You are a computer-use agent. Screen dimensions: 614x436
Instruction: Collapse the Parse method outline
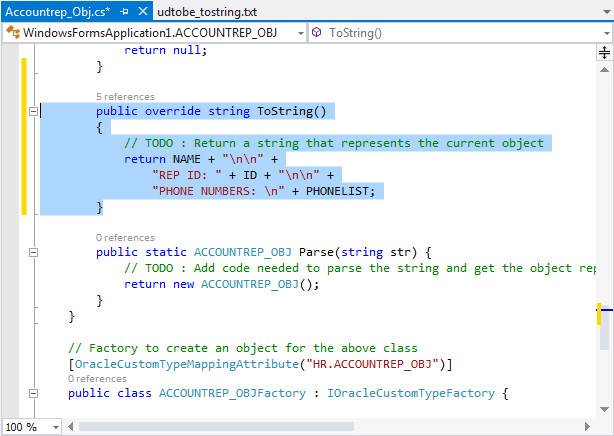[34, 253]
